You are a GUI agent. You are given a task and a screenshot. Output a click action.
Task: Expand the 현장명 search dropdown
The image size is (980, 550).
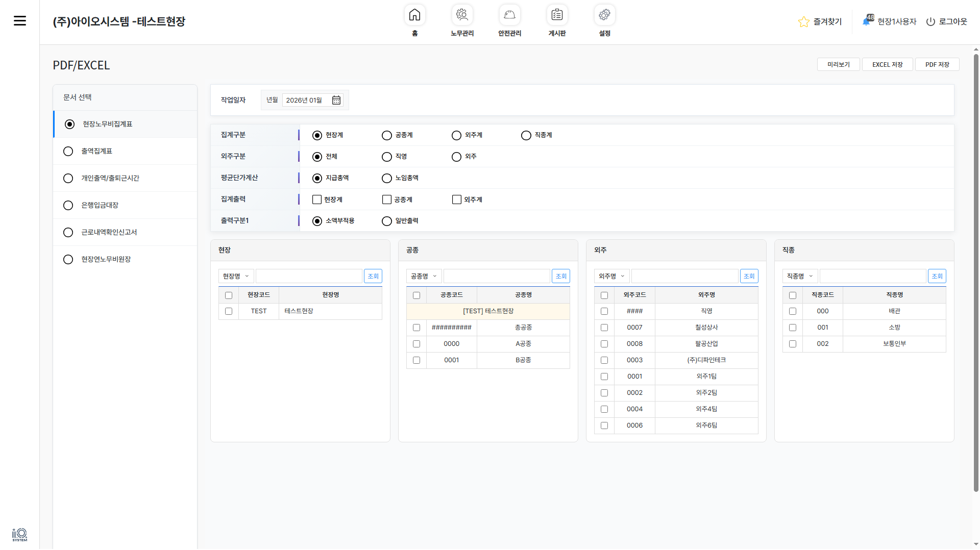click(236, 276)
